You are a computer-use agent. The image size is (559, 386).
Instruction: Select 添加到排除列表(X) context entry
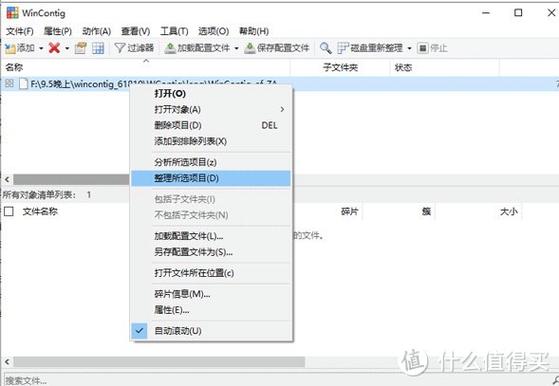211,141
